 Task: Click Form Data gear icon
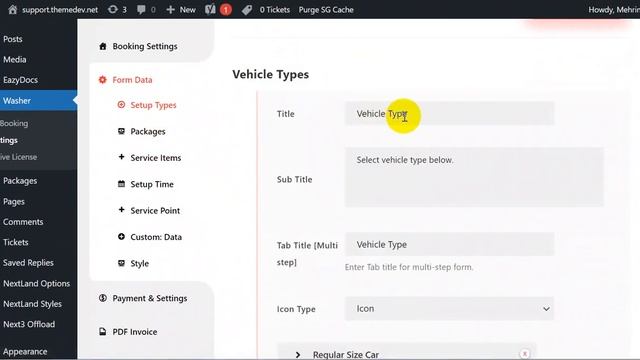102,80
